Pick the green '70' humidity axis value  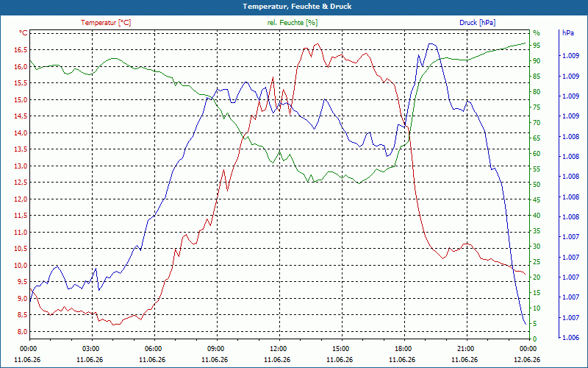537,122
